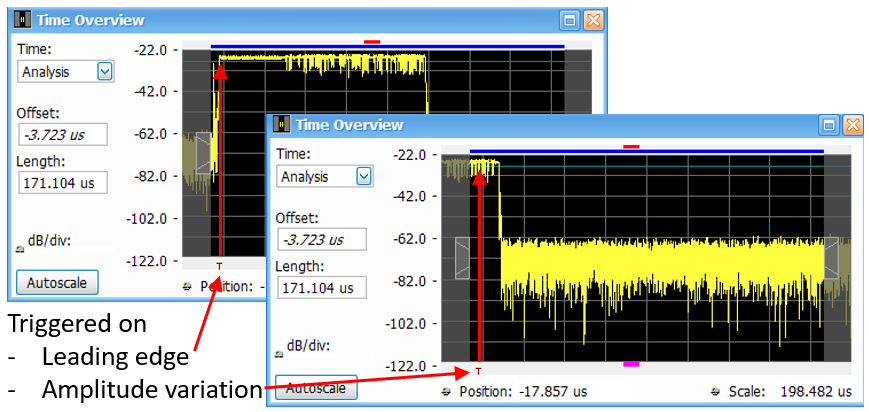Click the back window's Time Overview title icon
This screenshot has width=869, height=412.
click(22, 20)
